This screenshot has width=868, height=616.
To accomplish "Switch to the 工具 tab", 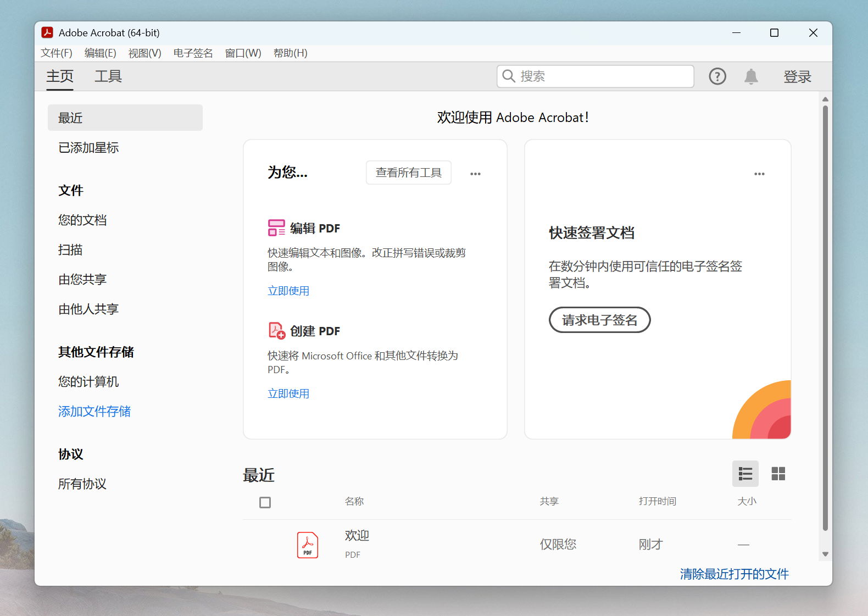I will coord(108,76).
